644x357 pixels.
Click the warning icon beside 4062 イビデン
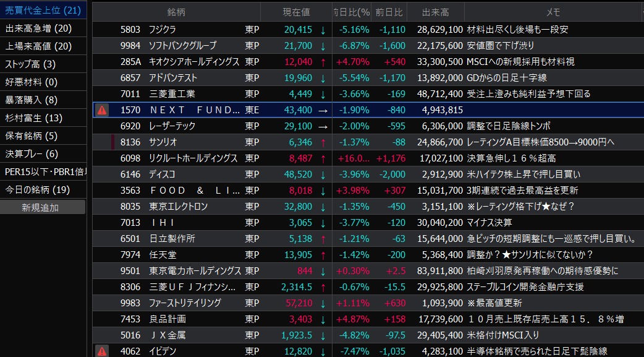[102, 351]
